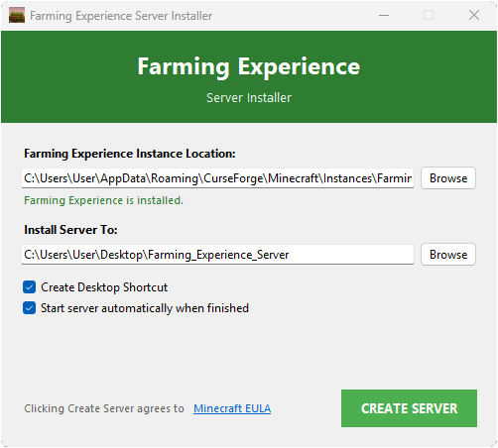Click the "Start server automatically when finished" label
Viewport: 498px width, 448px height.
pos(145,308)
